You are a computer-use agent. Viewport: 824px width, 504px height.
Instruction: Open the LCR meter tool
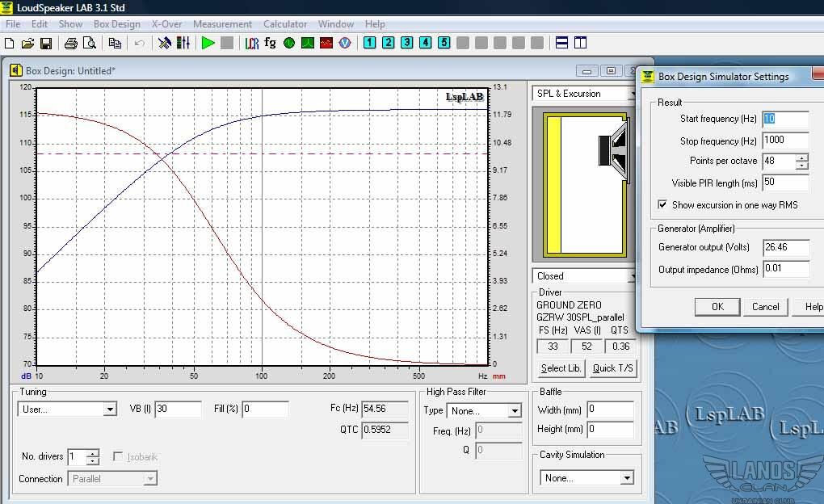(252, 43)
